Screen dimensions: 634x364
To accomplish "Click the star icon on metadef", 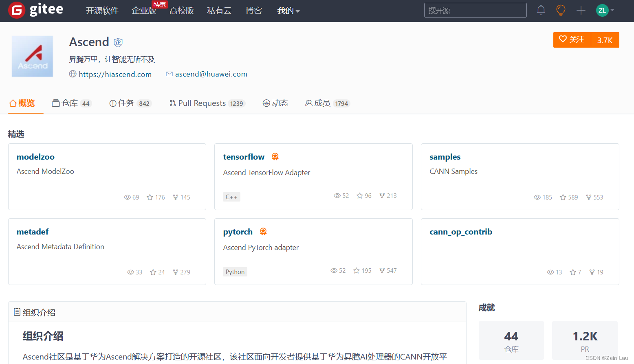I will coord(153,272).
